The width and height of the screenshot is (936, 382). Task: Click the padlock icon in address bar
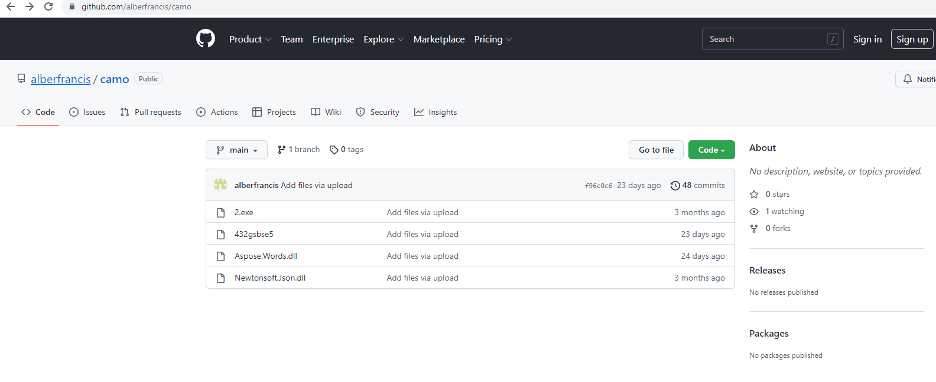click(72, 7)
